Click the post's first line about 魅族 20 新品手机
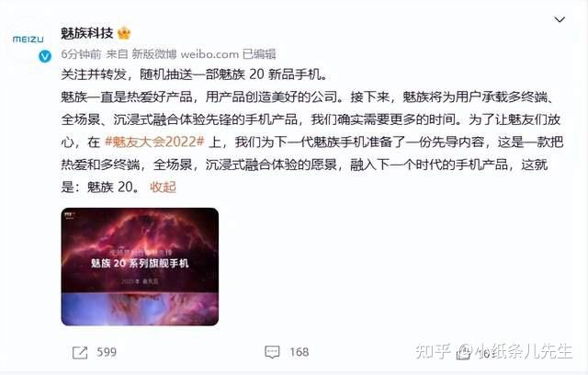588x375 pixels. coord(194,74)
